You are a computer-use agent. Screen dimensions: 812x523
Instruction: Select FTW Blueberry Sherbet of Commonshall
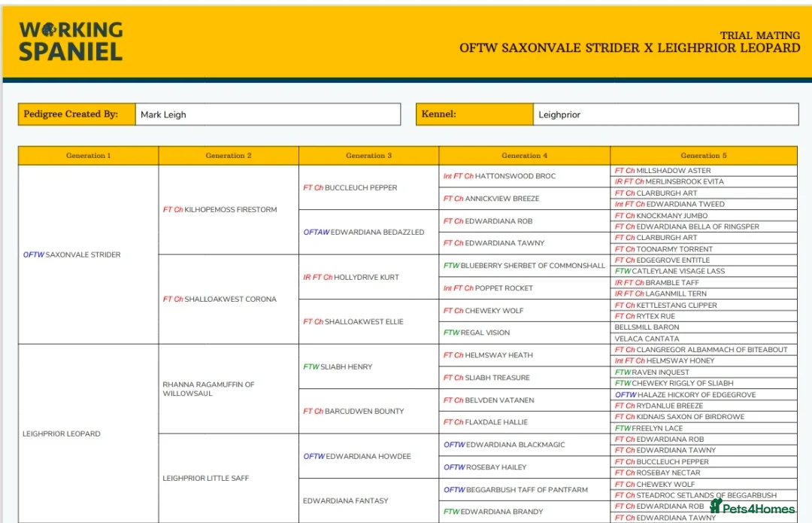[524, 266]
